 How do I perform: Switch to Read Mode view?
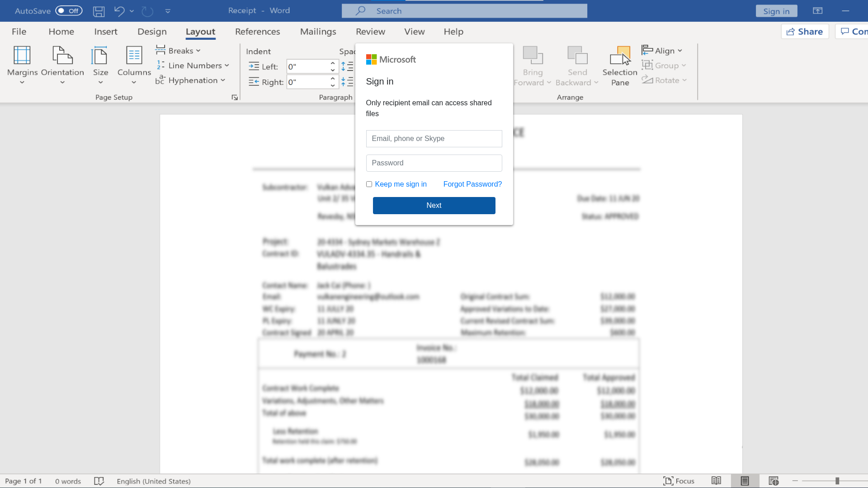pos(716,481)
